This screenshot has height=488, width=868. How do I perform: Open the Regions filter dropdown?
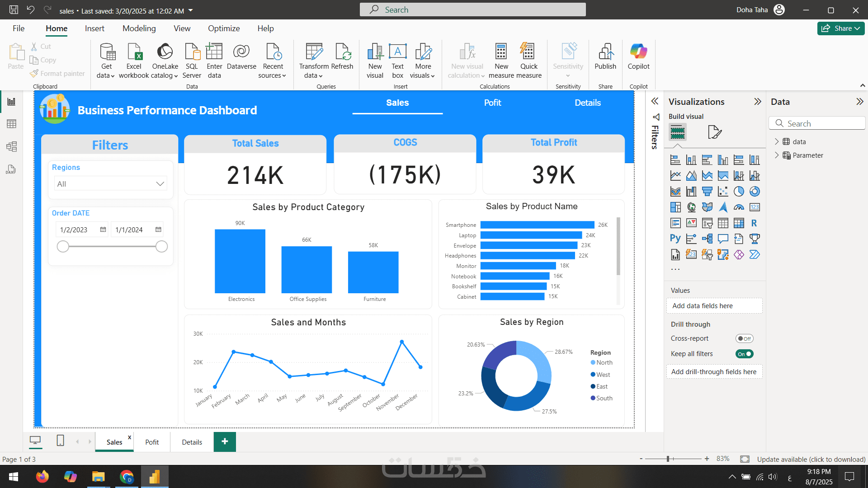110,184
